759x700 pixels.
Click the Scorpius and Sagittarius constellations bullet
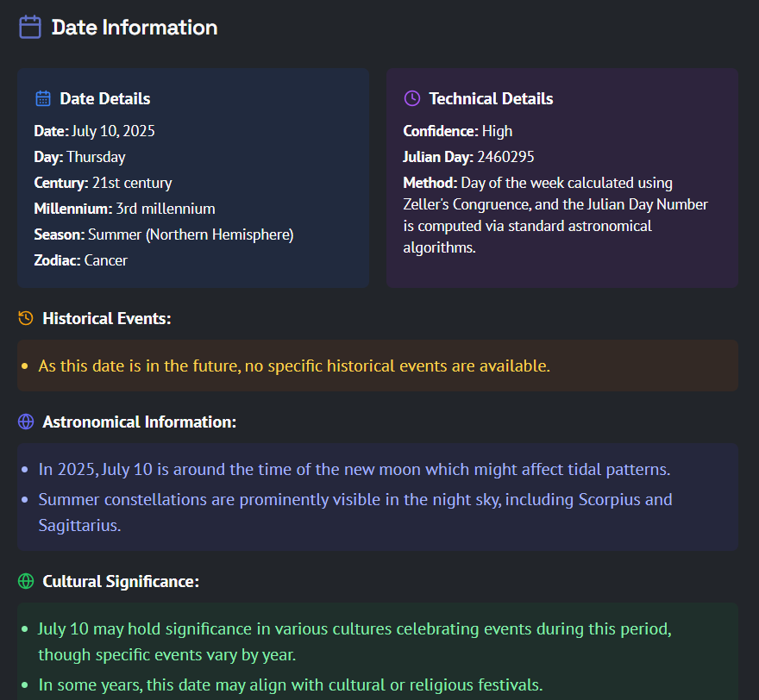click(x=355, y=512)
